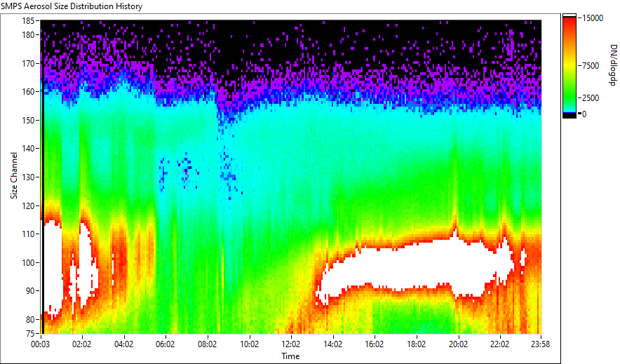The height and width of the screenshot is (364, 620).
Task: Click the 7500 color scale value
Action: [591, 66]
